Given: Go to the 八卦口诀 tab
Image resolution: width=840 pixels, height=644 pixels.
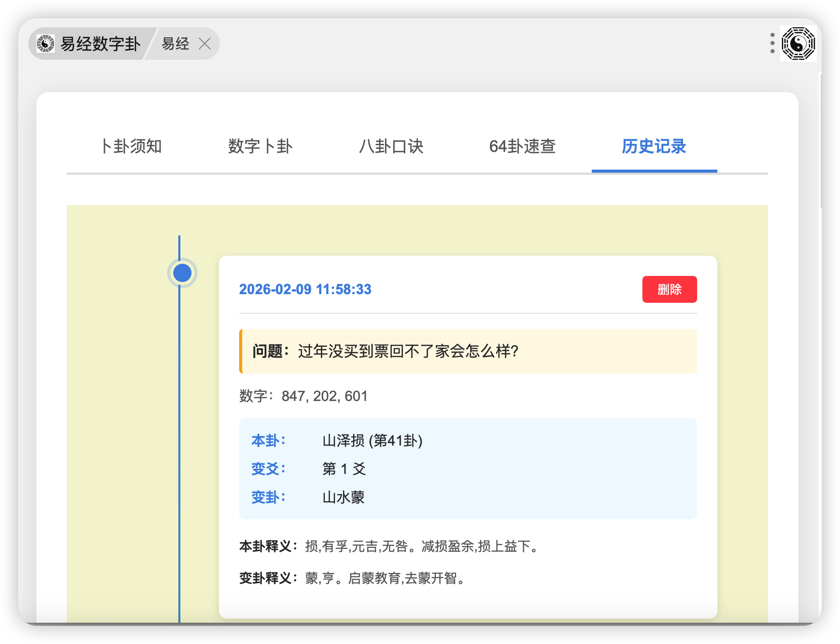Looking at the screenshot, I should pyautogui.click(x=391, y=146).
